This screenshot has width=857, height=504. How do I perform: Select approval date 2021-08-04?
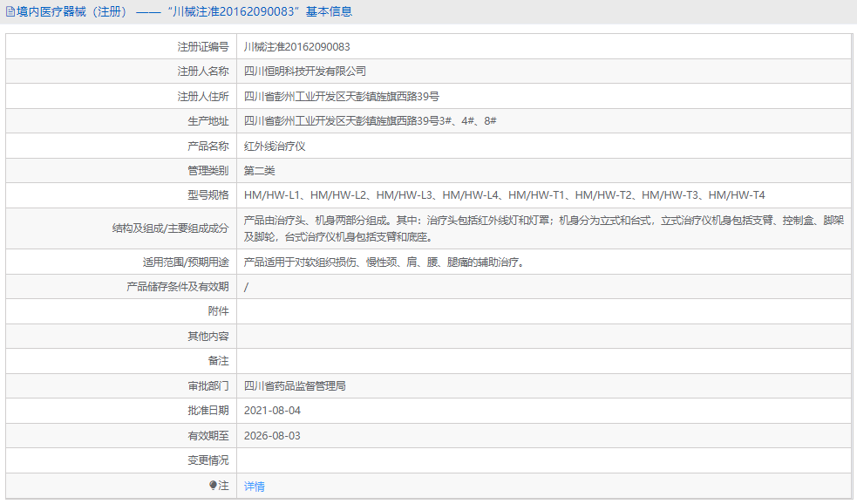[272, 411]
